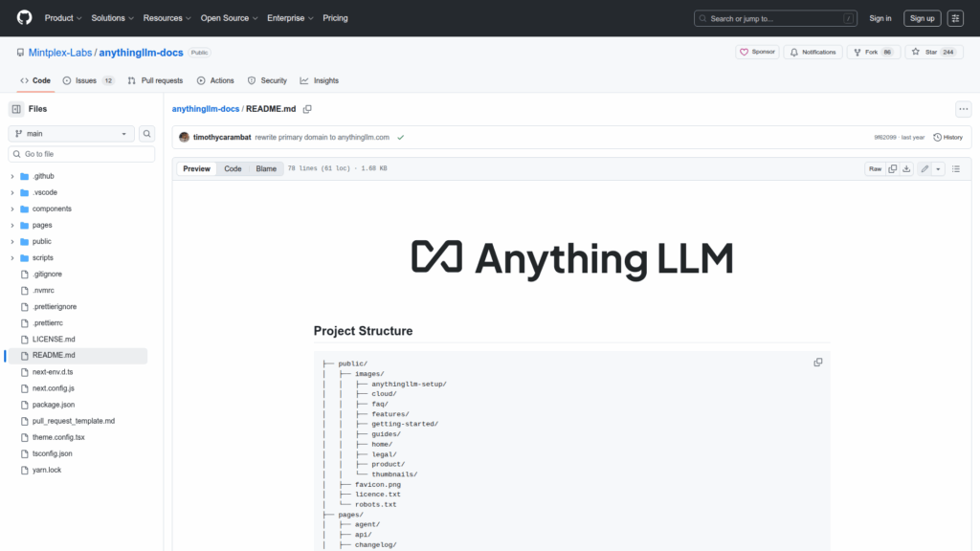Copy raw file contents icon
The width and height of the screenshot is (980, 551).
[x=892, y=168]
